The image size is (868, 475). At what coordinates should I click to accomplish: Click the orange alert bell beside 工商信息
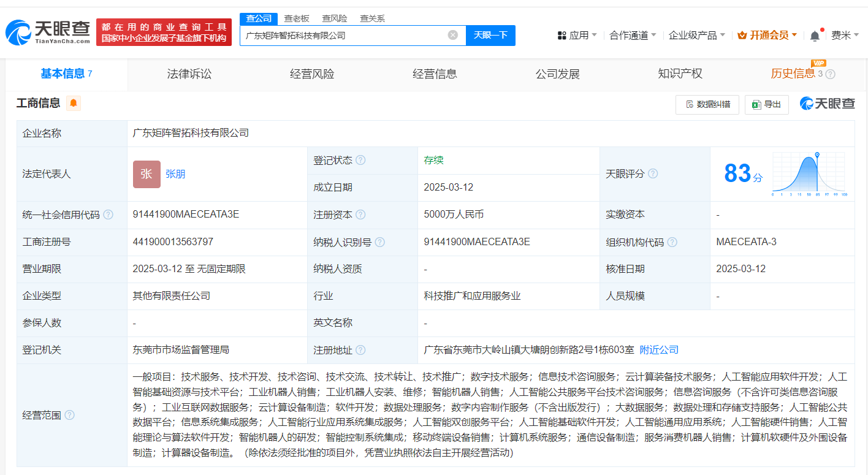coord(74,103)
